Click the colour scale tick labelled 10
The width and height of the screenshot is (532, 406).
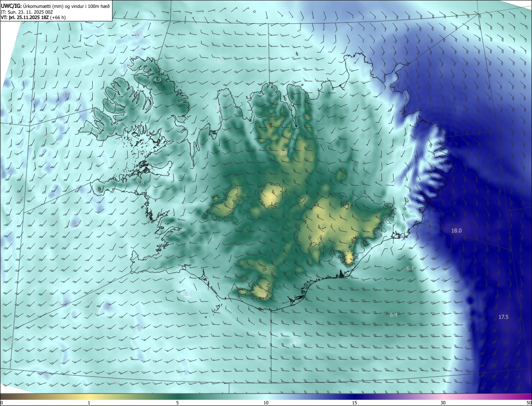pyautogui.click(x=266, y=403)
